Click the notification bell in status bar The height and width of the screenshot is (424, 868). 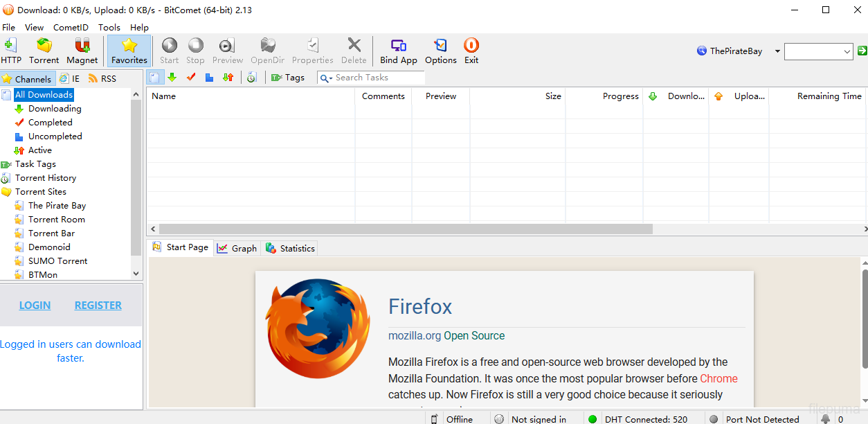825,418
